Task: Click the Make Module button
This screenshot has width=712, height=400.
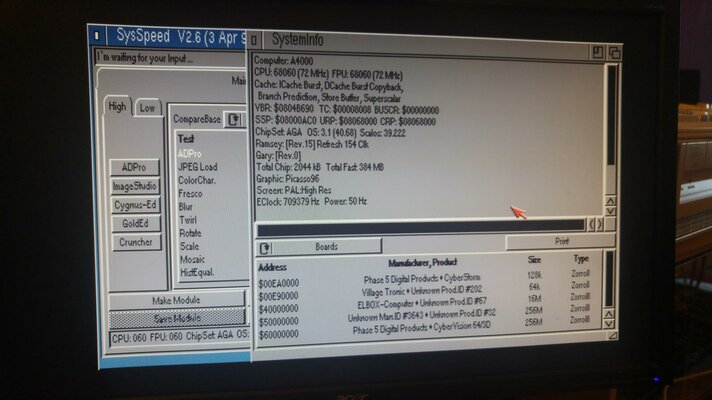Action: click(176, 300)
